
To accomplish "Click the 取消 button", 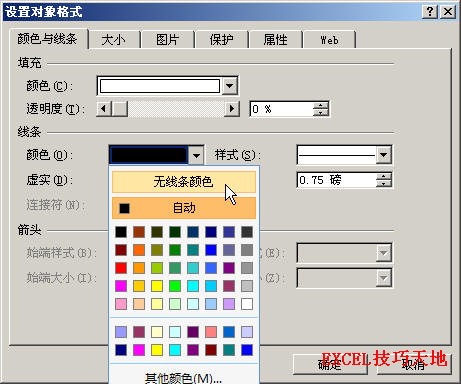I will pyautogui.click(x=413, y=364).
